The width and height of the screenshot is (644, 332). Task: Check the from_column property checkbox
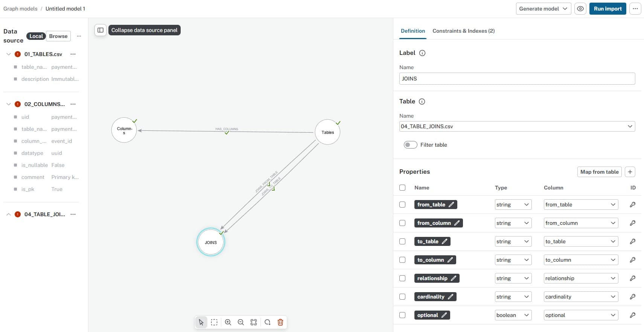pyautogui.click(x=402, y=223)
